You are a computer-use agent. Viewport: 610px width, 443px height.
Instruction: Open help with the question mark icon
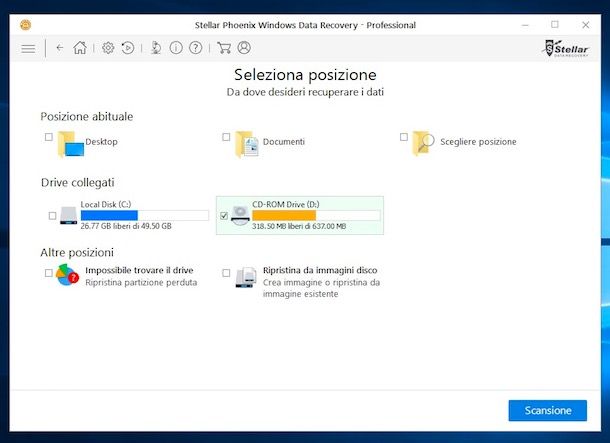pyautogui.click(x=195, y=48)
